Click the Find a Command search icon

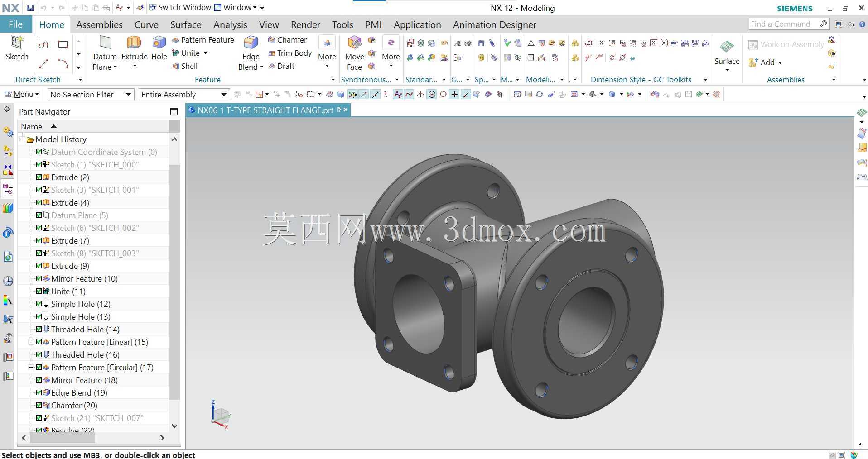(x=824, y=24)
